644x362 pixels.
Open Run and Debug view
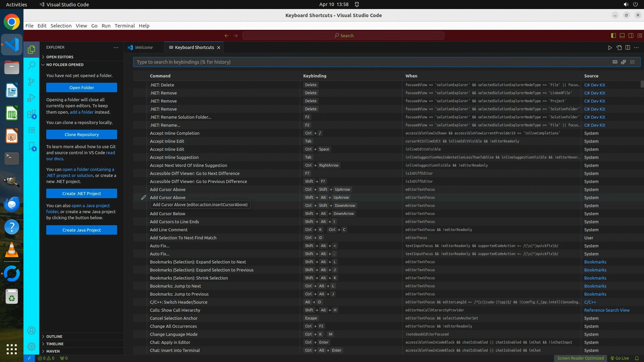point(31,98)
